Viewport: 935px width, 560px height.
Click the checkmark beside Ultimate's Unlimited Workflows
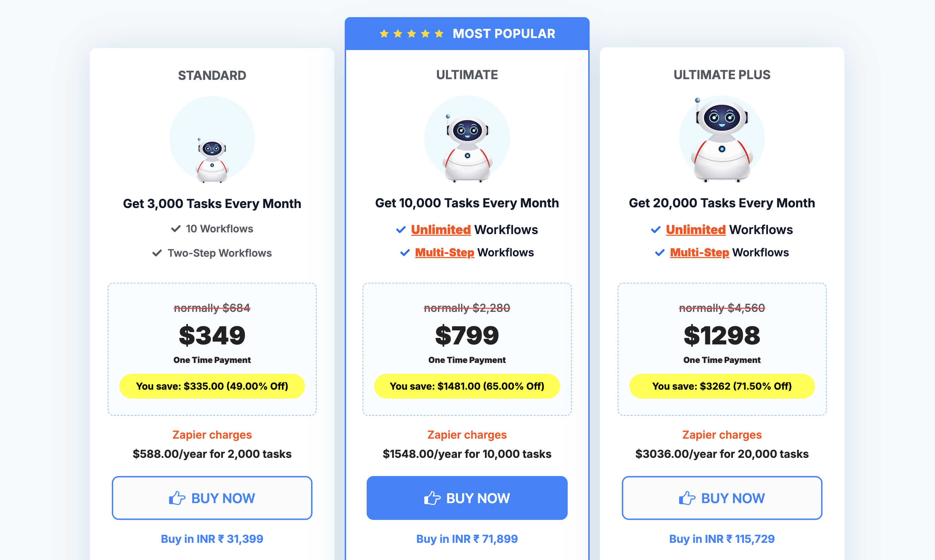tap(401, 230)
